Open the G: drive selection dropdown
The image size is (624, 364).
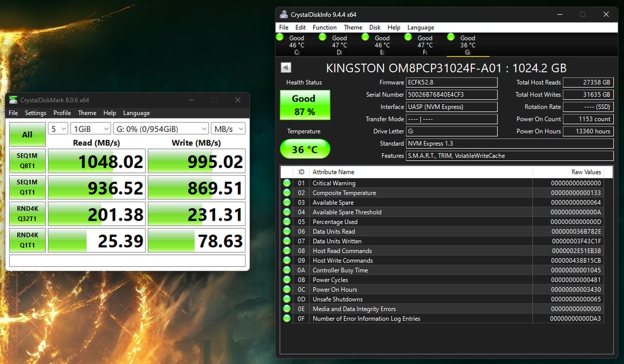[161, 129]
